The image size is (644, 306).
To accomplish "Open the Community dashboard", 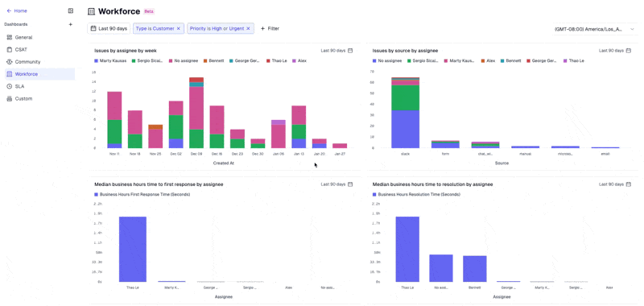I will [x=39, y=62].
